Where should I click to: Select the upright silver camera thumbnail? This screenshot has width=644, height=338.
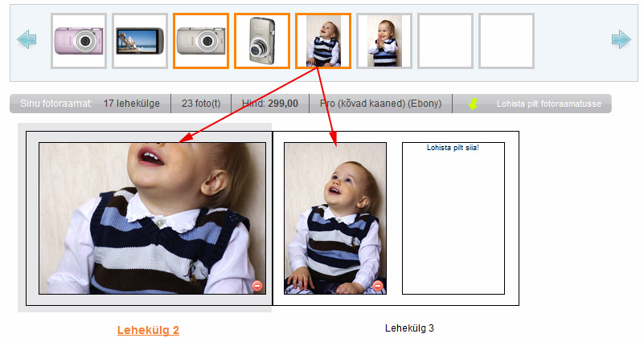point(262,41)
